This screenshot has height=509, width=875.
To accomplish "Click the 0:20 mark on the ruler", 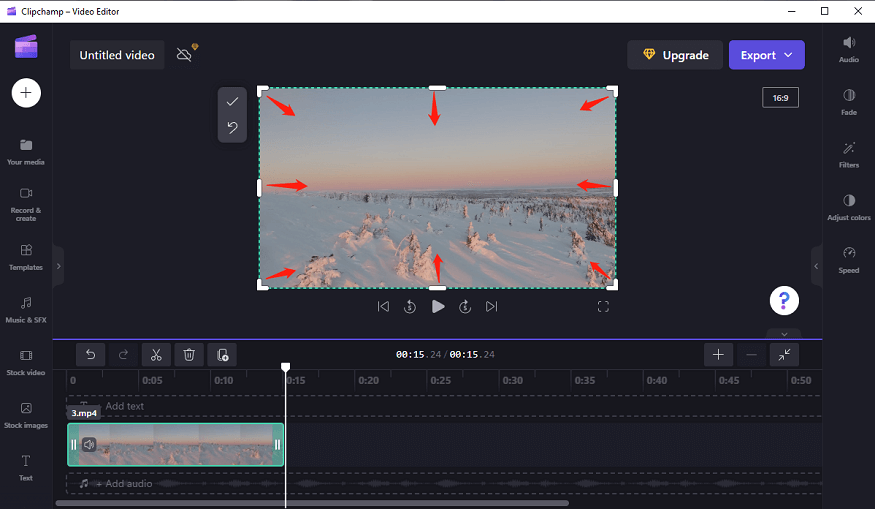I will pyautogui.click(x=368, y=381).
